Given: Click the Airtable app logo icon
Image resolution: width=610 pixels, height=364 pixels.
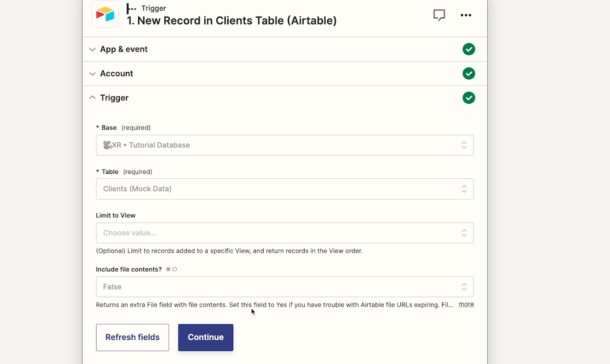Looking at the screenshot, I should point(105,14).
